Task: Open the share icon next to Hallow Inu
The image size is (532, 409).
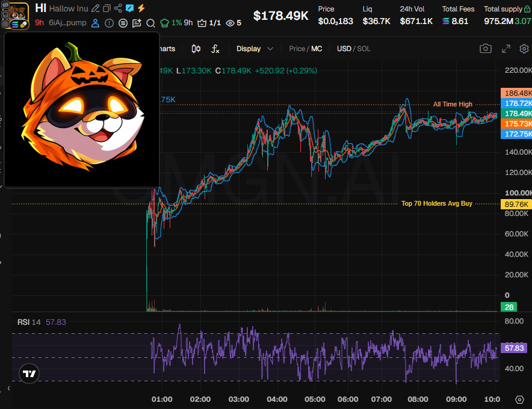Action: pyautogui.click(x=118, y=8)
